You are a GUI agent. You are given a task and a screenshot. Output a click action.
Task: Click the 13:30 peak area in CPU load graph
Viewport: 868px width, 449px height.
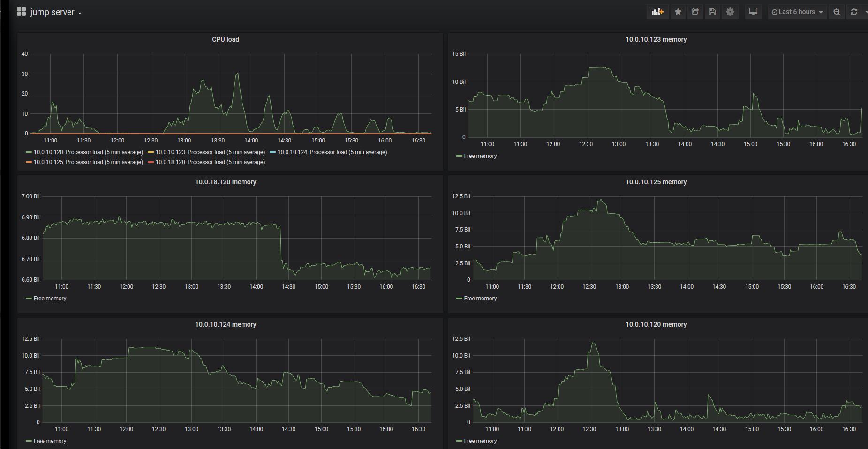coord(237,75)
